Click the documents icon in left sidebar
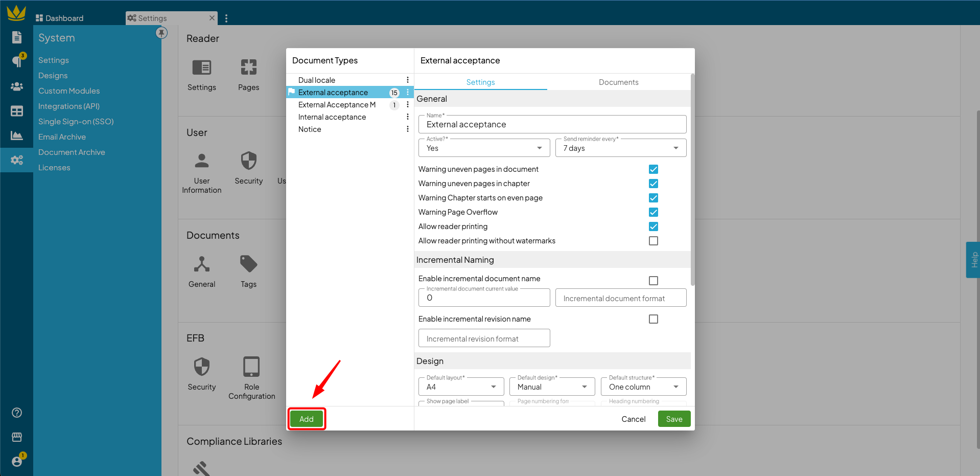 (17, 37)
